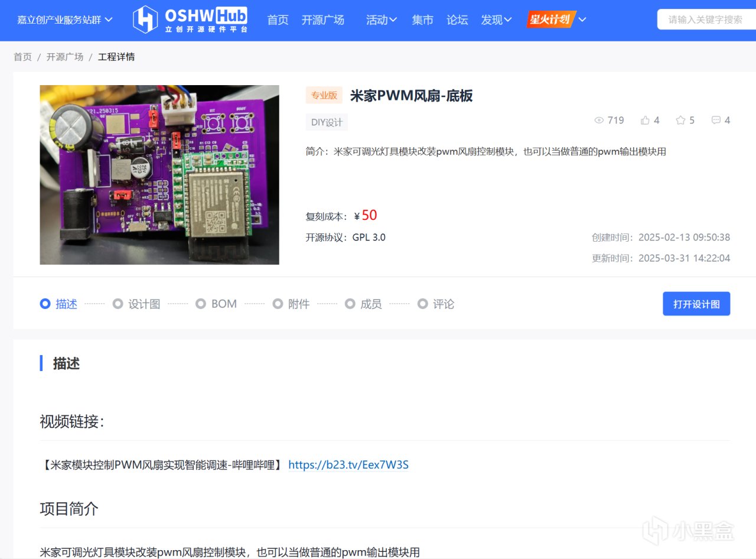Click 首页 in the breadcrumb
This screenshot has height=559, width=756.
22,57
